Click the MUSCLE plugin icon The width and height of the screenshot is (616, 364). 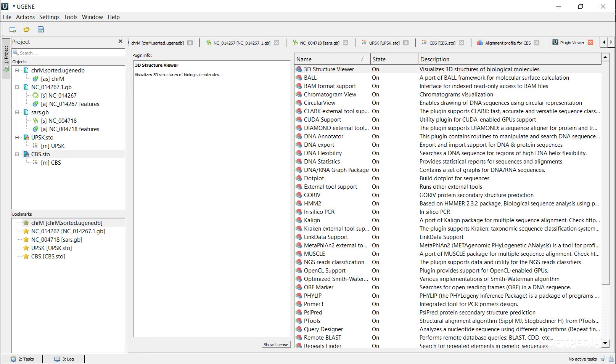[x=299, y=253]
